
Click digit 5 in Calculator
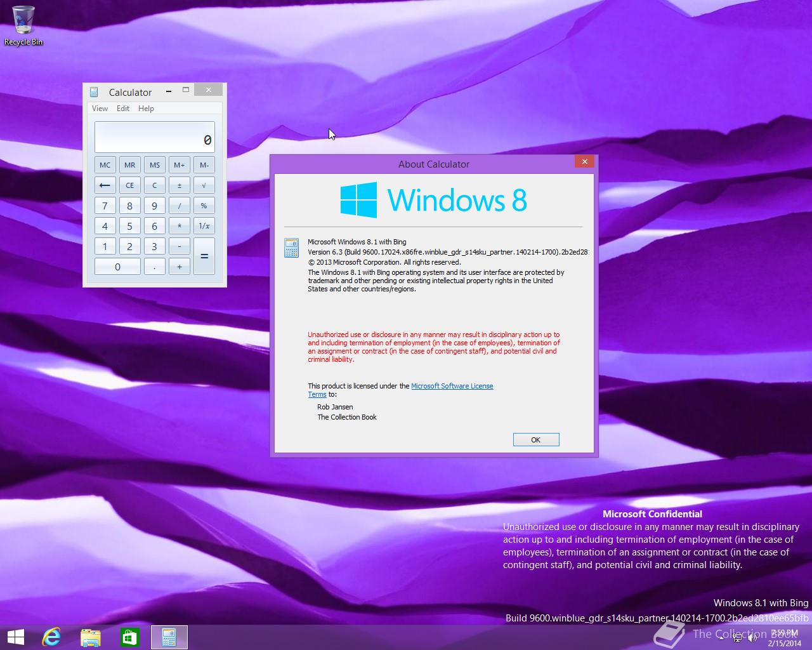[130, 226]
